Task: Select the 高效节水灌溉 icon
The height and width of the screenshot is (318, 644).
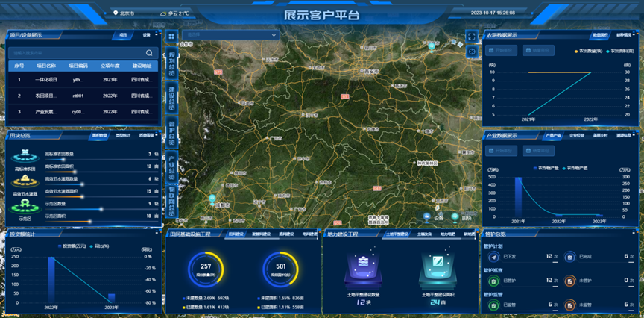Action: 25,183
